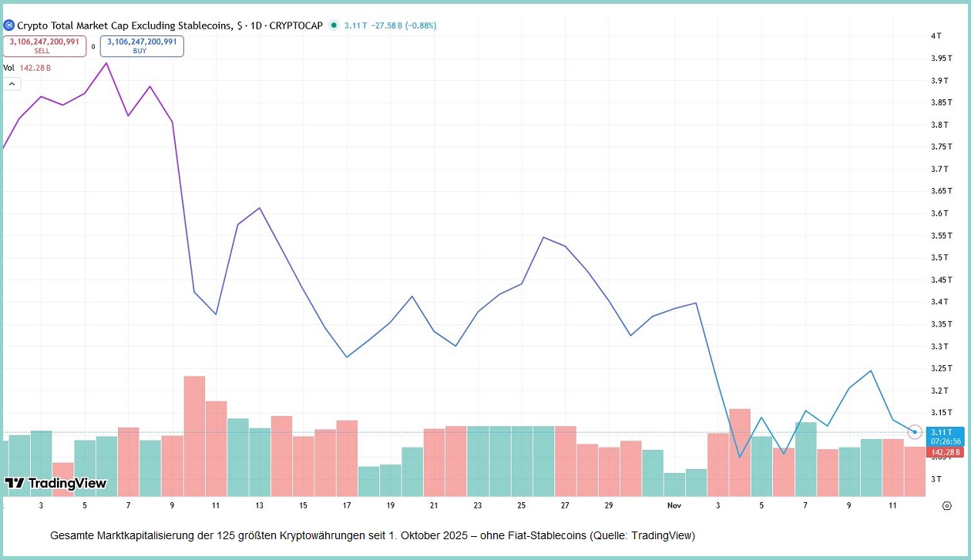Click the 4 T price axis label
Screen dimensions: 971x560
pyautogui.click(x=936, y=36)
